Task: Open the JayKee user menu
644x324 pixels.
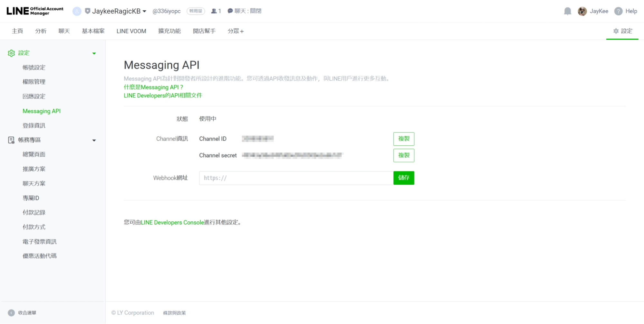Action: coord(599,11)
